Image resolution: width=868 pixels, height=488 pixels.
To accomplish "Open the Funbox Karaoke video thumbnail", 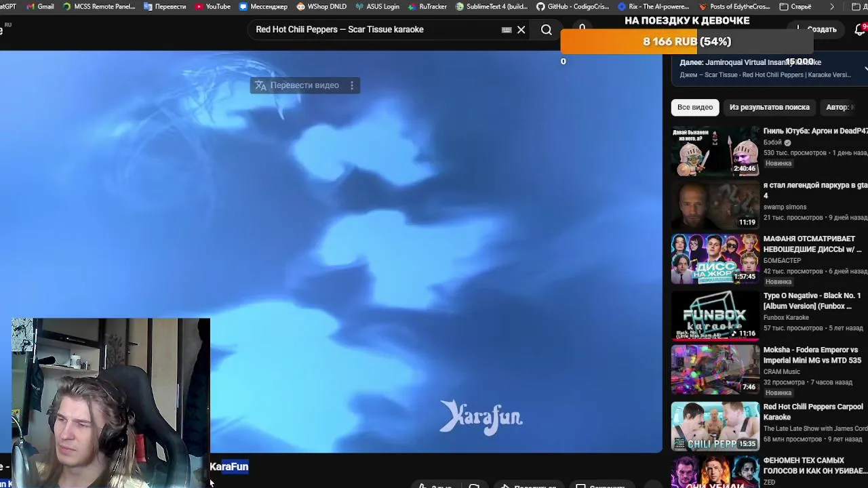I will [x=715, y=315].
